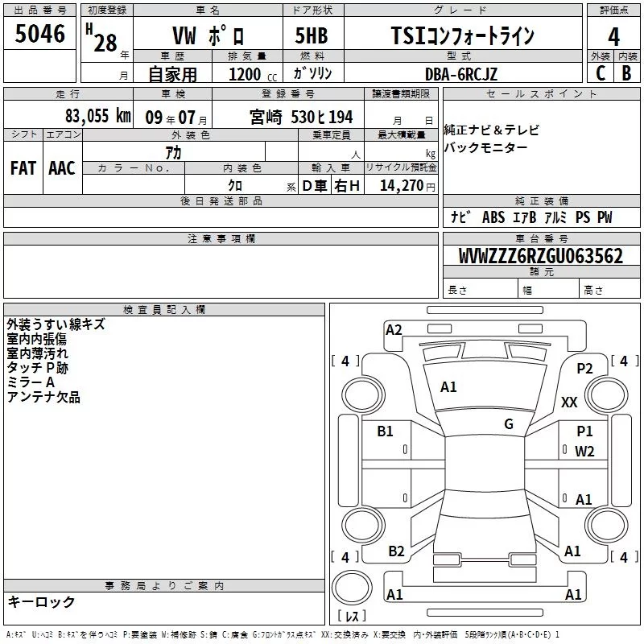
Task: Click the W2 repair mark on diagram
Action: 584,452
